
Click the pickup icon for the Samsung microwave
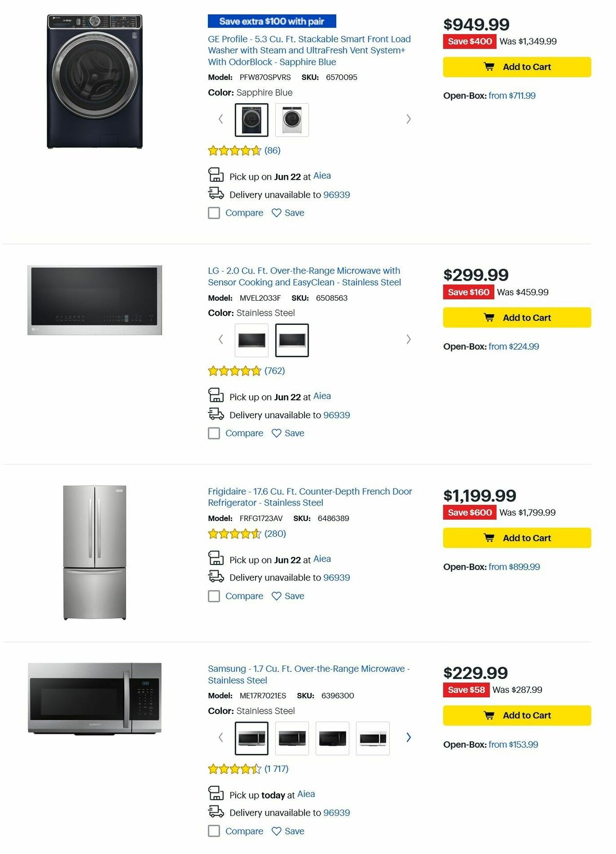pyautogui.click(x=216, y=794)
